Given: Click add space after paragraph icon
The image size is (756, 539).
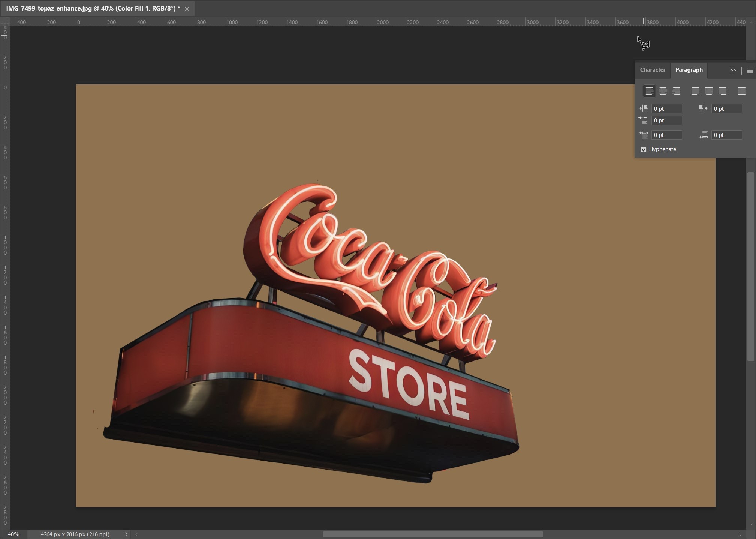Looking at the screenshot, I should 703,135.
